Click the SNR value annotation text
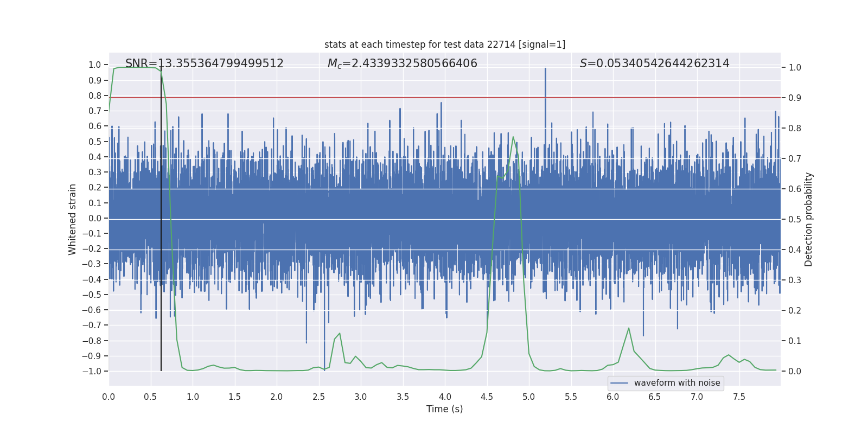 tap(204, 63)
